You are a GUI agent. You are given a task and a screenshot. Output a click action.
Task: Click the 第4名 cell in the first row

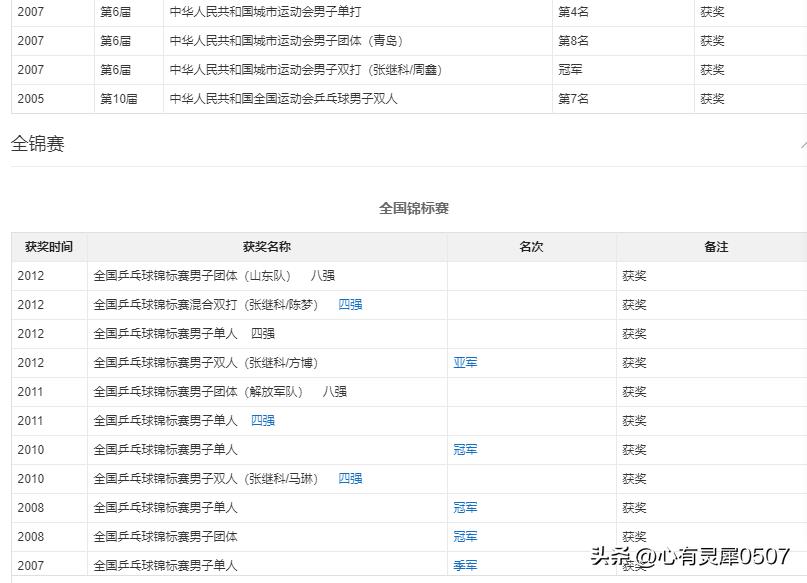(570, 12)
